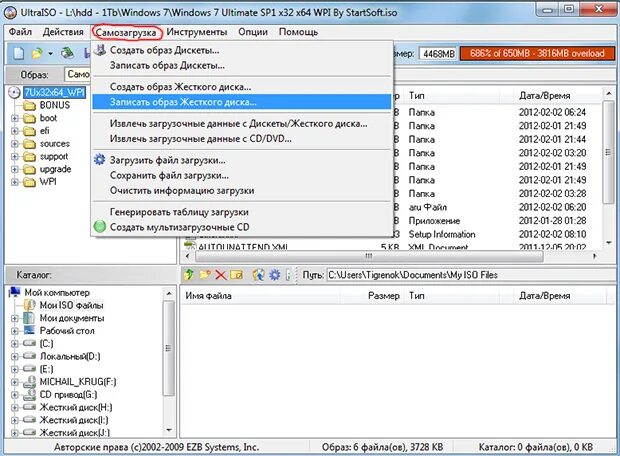
Task: Click the 4468MB total size field
Action: [x=438, y=53]
